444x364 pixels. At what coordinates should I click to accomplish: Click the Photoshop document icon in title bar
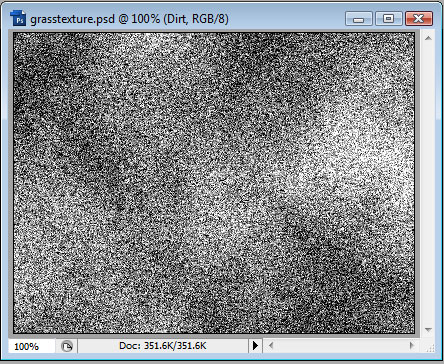[18, 18]
